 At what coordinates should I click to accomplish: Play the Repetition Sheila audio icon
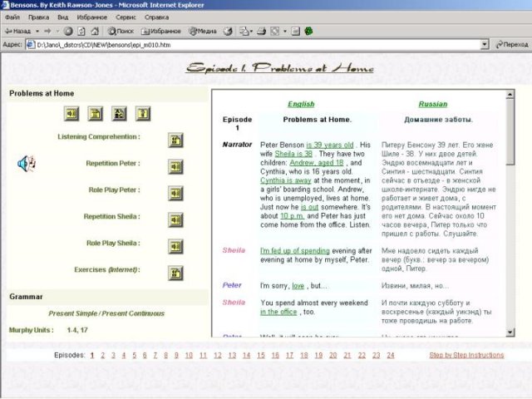pyautogui.click(x=175, y=219)
